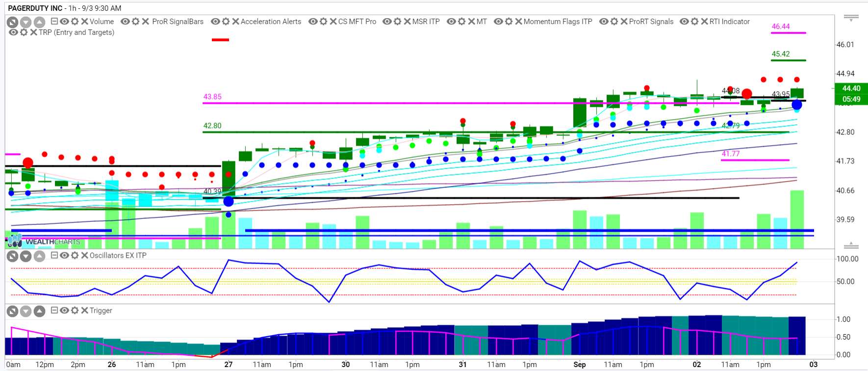The height and width of the screenshot is (371, 868).
Task: Remove TRP (Entry and Targets) with X
Action: pos(33,32)
